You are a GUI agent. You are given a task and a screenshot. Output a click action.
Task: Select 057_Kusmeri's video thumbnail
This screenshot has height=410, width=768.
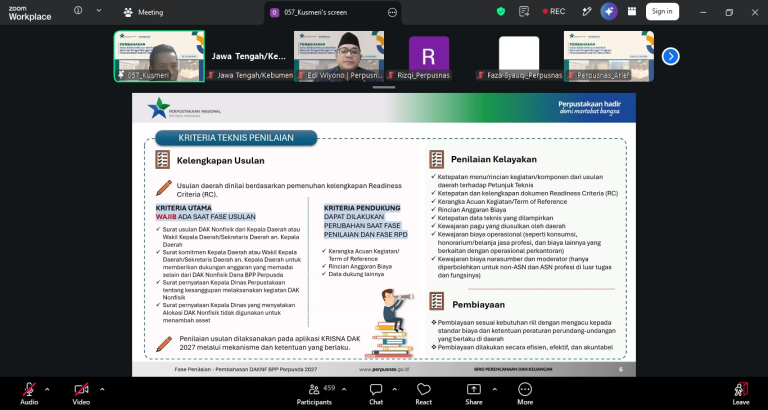click(x=159, y=56)
